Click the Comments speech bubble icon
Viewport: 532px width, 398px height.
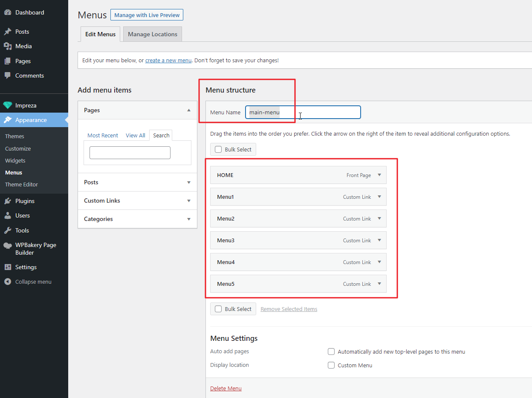(8, 76)
